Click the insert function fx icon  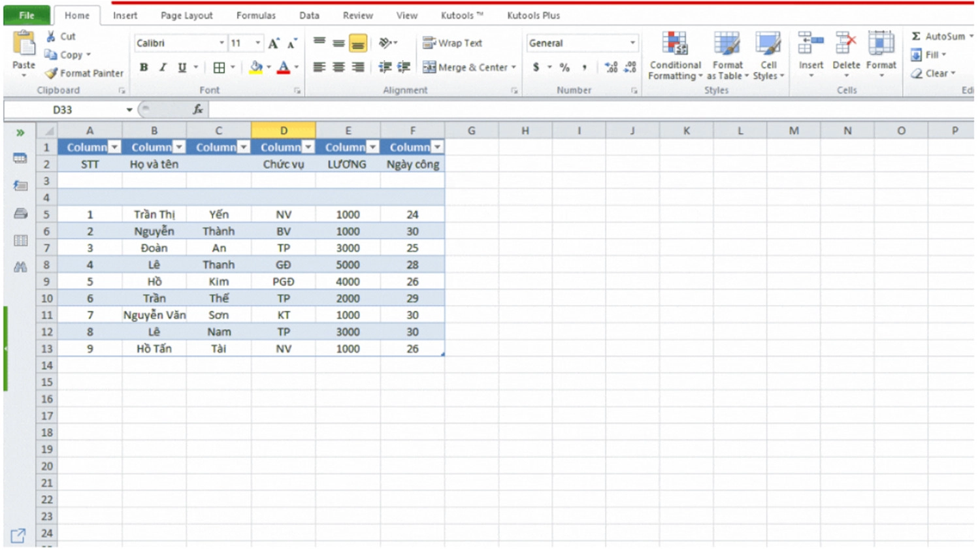coord(198,110)
